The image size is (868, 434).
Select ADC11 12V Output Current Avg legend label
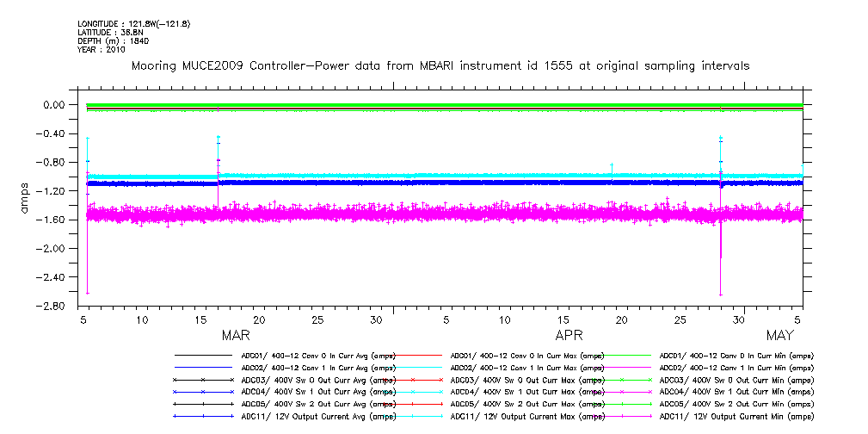point(317,416)
